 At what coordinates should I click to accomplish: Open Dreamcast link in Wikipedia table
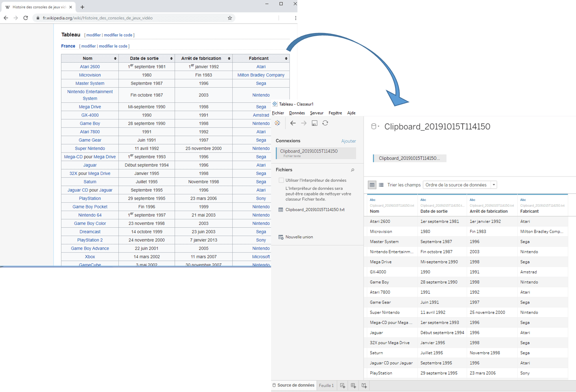(90, 232)
